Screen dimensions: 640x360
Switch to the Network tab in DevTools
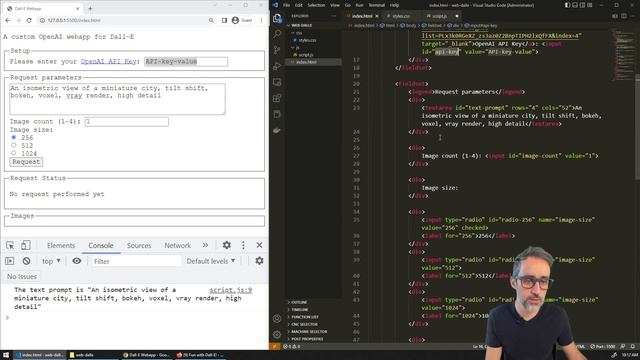pos(177,245)
